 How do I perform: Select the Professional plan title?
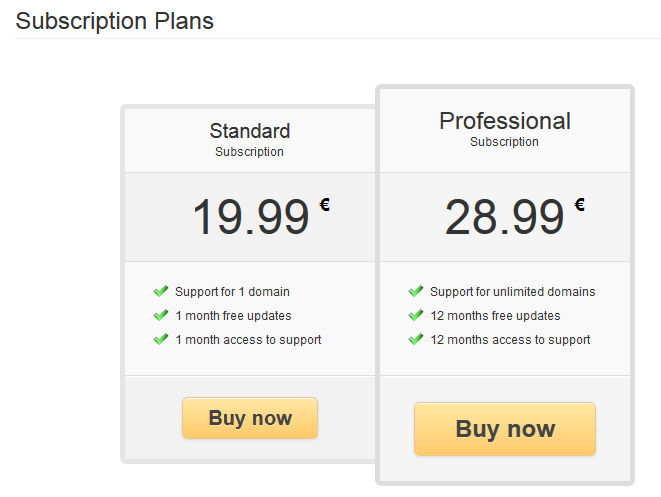505,121
